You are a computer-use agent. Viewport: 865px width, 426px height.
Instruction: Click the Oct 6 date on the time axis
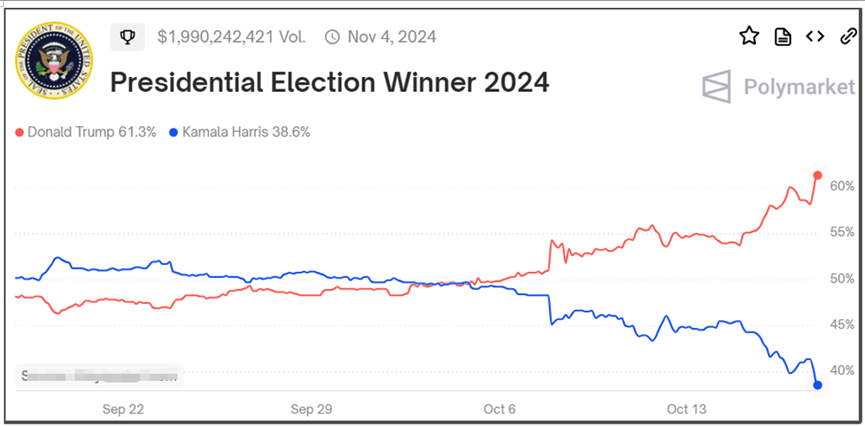[499, 409]
